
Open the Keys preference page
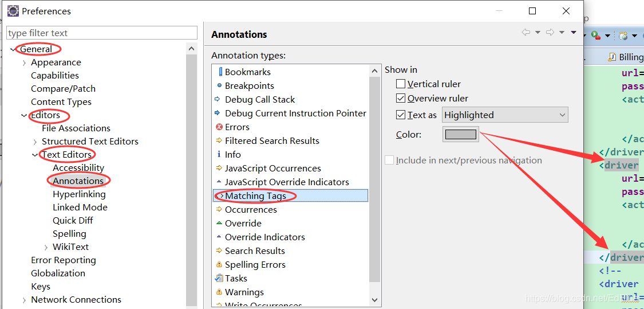(41, 287)
